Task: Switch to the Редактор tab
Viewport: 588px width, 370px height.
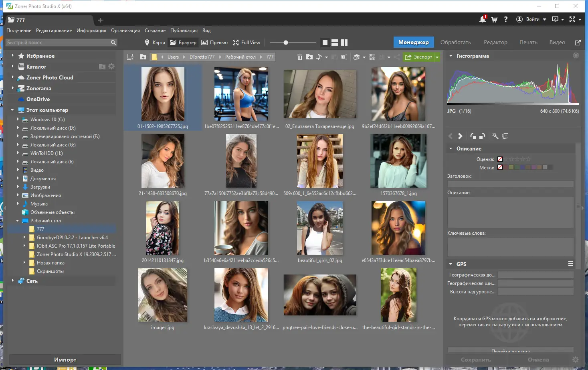Action: pyautogui.click(x=495, y=42)
